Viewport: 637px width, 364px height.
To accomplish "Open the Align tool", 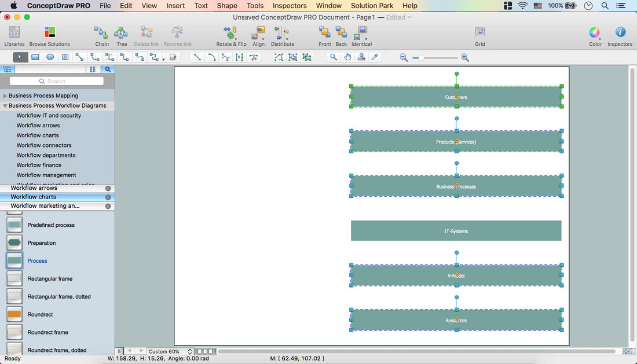I will [x=258, y=36].
